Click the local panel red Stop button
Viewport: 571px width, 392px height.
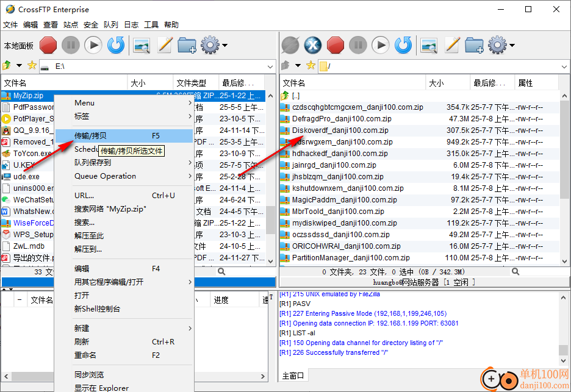point(48,46)
